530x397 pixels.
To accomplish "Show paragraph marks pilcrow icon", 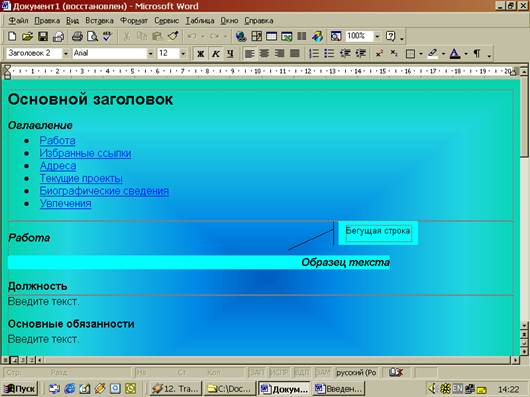I will [477, 53].
